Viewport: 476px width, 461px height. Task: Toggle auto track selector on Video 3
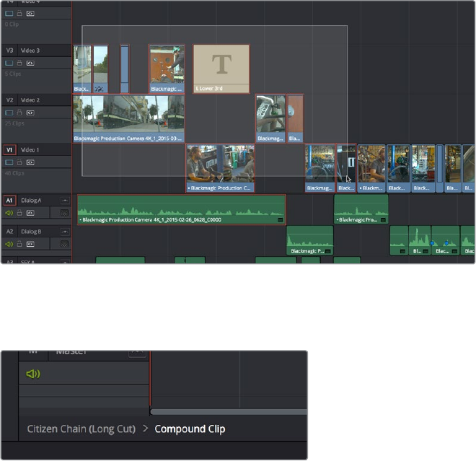click(x=30, y=63)
